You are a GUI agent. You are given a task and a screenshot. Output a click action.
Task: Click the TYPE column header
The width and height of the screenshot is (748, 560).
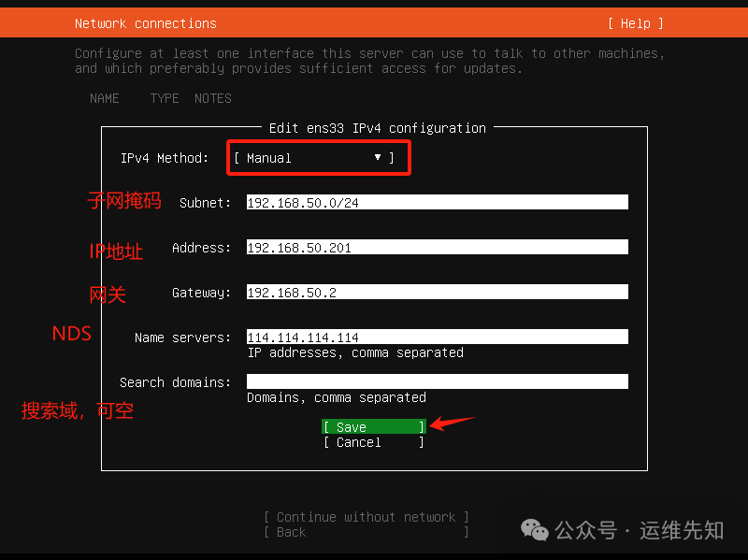coord(165,98)
